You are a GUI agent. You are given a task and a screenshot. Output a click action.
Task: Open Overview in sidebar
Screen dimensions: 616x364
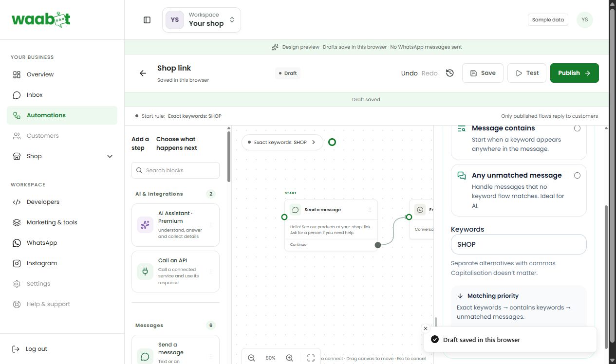point(62,74)
